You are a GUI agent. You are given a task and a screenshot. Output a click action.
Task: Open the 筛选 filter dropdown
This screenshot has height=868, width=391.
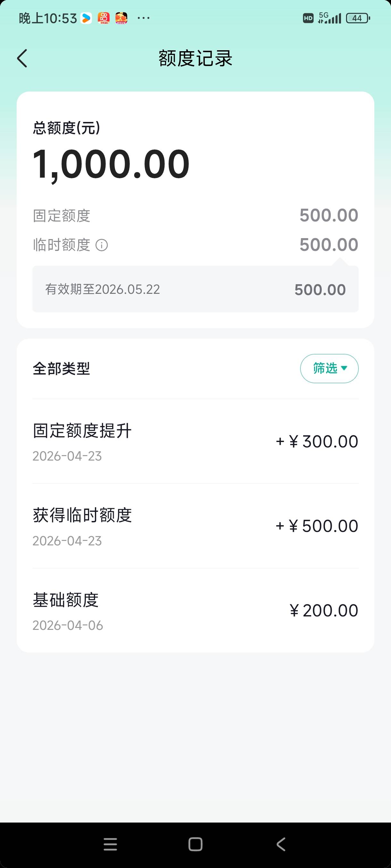click(329, 368)
